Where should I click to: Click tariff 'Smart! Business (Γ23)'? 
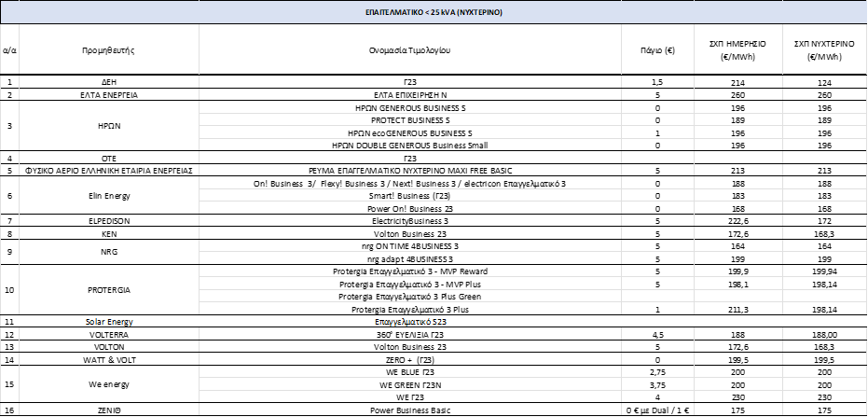(x=409, y=196)
